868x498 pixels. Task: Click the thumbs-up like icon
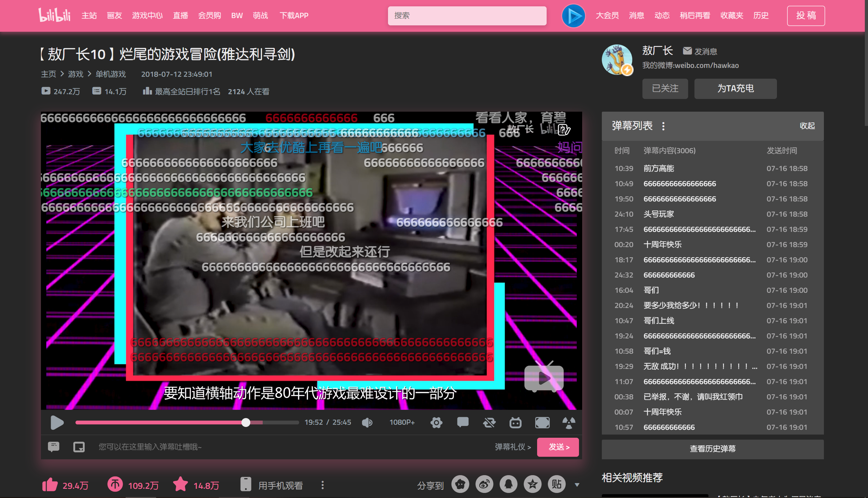pos(50,485)
